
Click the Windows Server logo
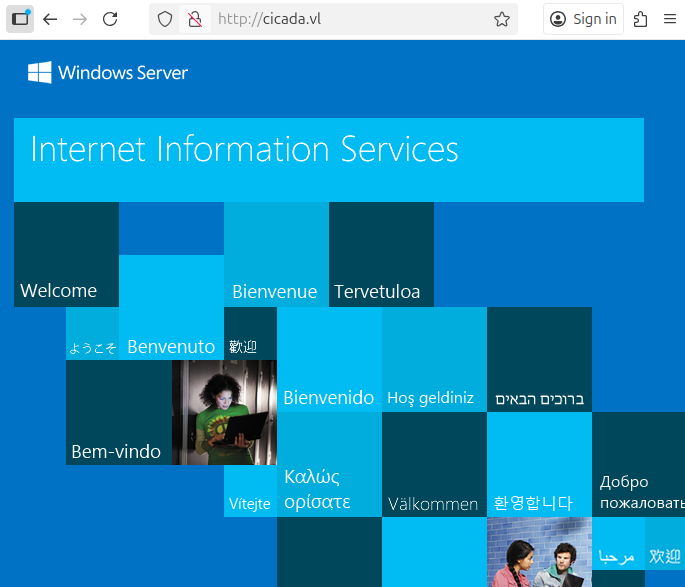(108, 73)
